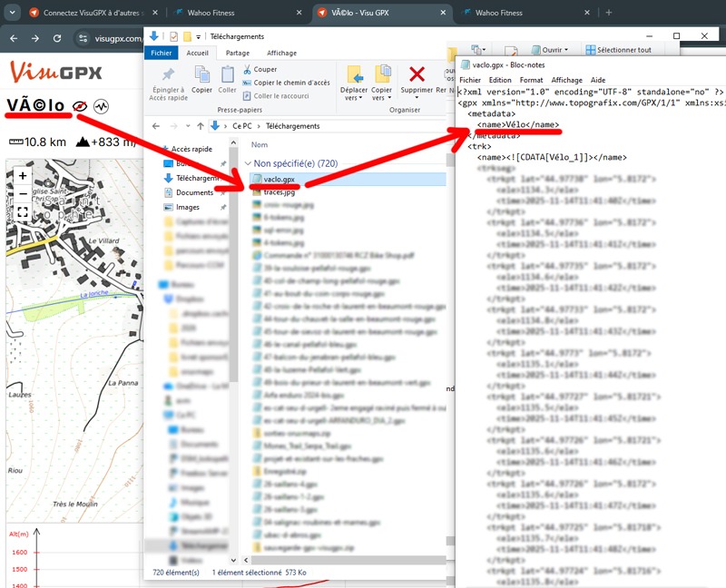726x588 pixels.
Task: Click the map zoom out minus button
Action: coord(23,193)
